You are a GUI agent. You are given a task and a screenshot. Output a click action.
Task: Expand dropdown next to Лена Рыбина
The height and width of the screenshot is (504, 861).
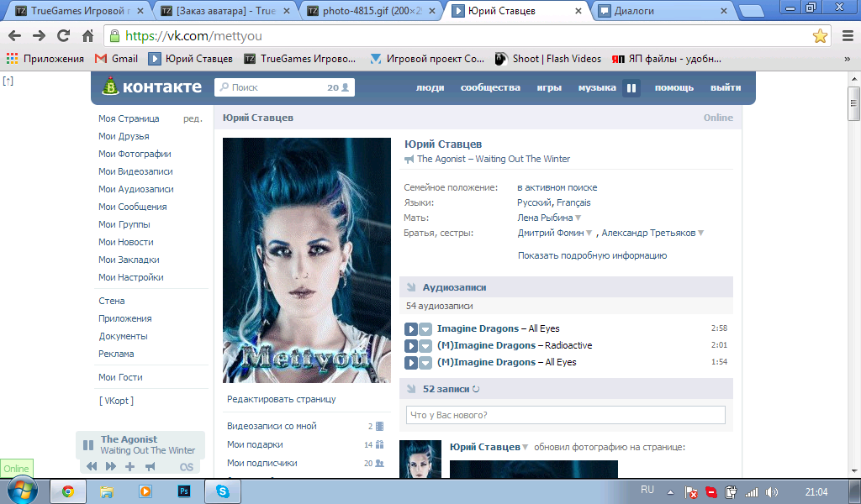tap(578, 218)
